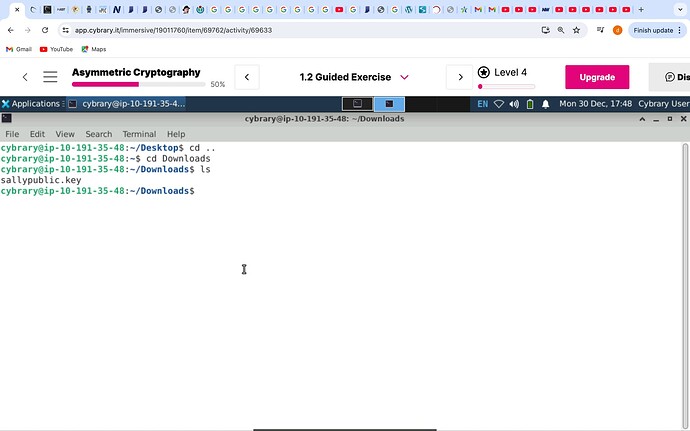
Task: Click the back chevron at far left
Action: [x=25, y=77]
